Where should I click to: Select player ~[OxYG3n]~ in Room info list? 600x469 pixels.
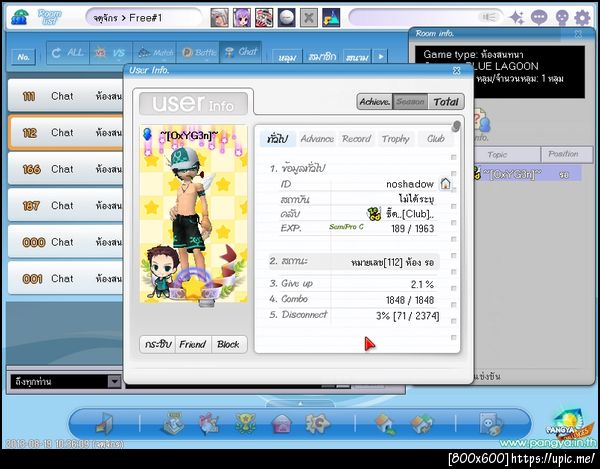527,174
